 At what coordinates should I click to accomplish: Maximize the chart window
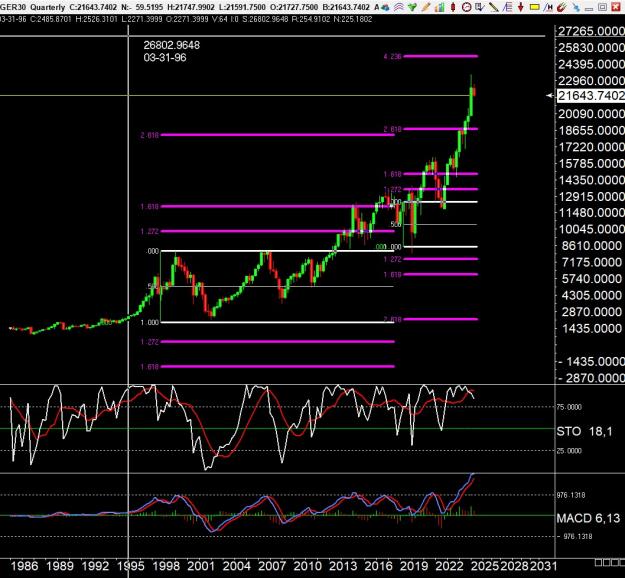(602, 7)
